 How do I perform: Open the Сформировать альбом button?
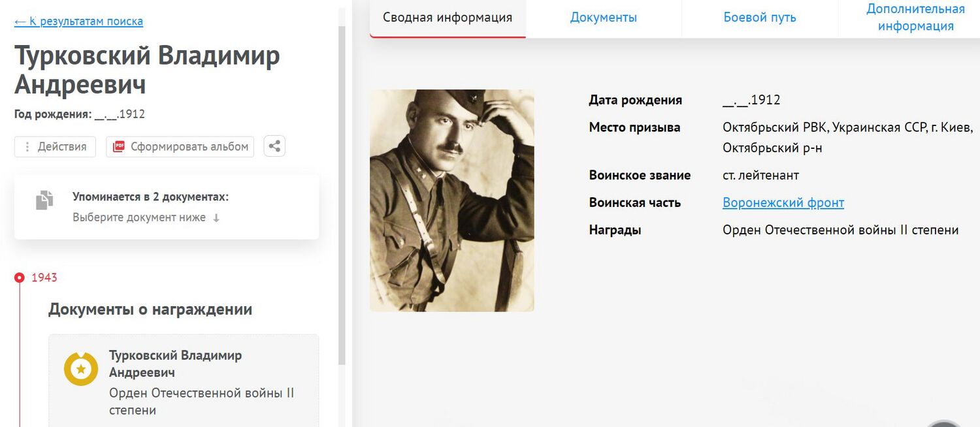180,147
